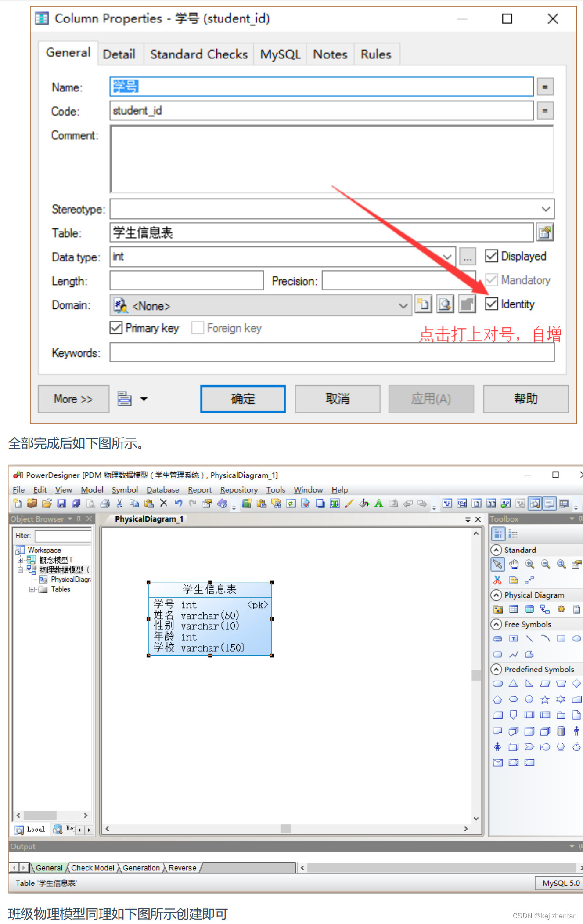Open the Database menu
Screen dimensions: 583x924
[163, 489]
